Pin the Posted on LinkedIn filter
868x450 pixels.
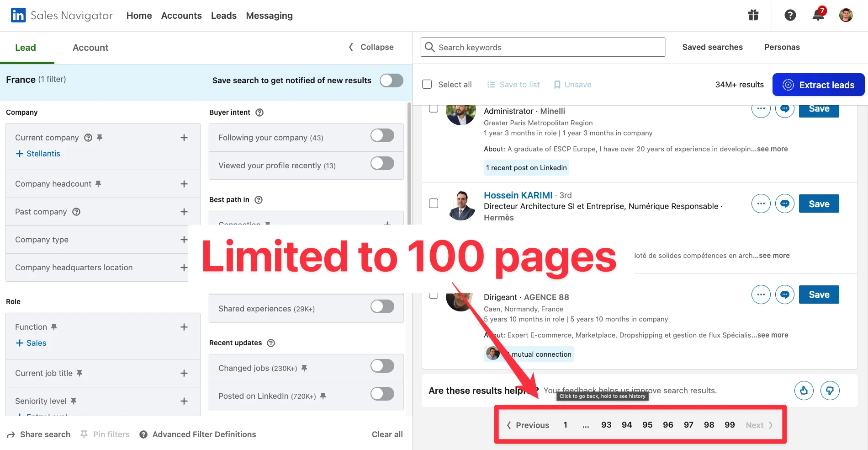pyautogui.click(x=323, y=396)
